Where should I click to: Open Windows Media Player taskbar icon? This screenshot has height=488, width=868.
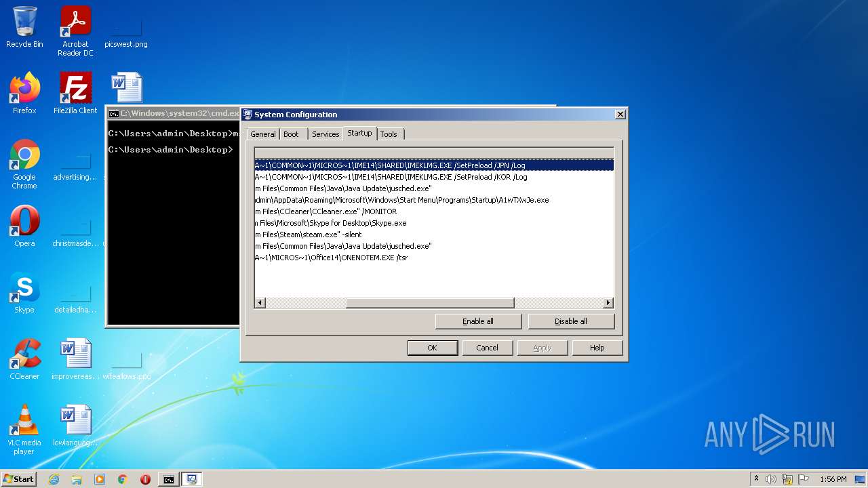point(100,479)
